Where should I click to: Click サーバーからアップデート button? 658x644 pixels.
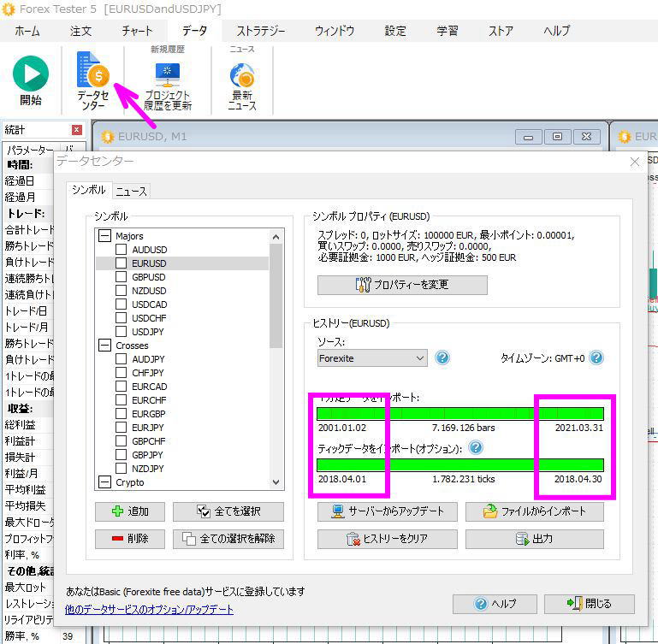click(x=387, y=511)
